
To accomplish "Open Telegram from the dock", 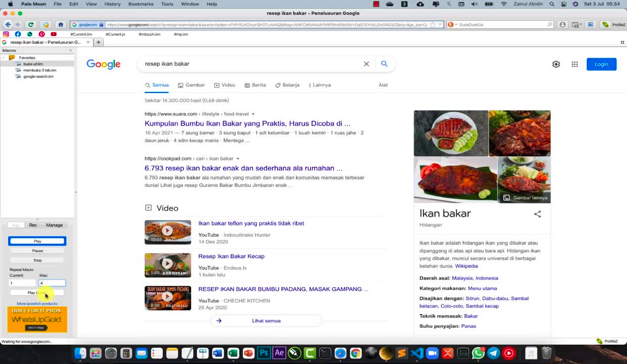I will pyautogui.click(x=494, y=353).
